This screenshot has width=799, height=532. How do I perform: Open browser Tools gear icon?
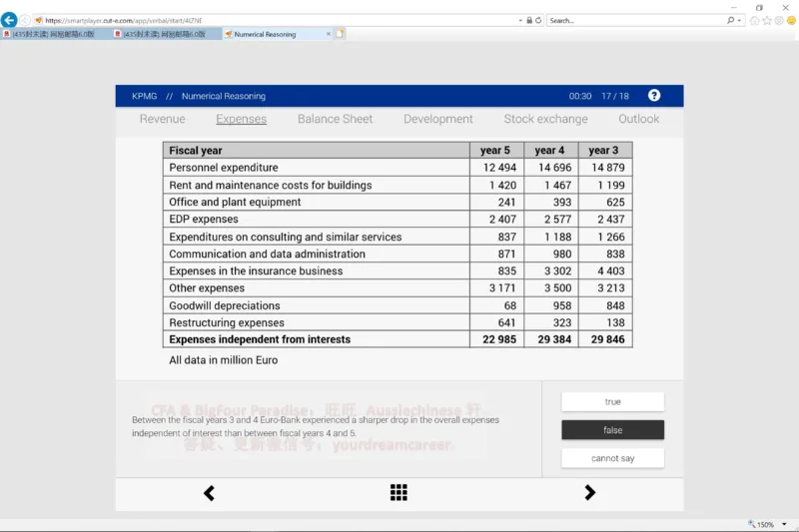coord(779,20)
